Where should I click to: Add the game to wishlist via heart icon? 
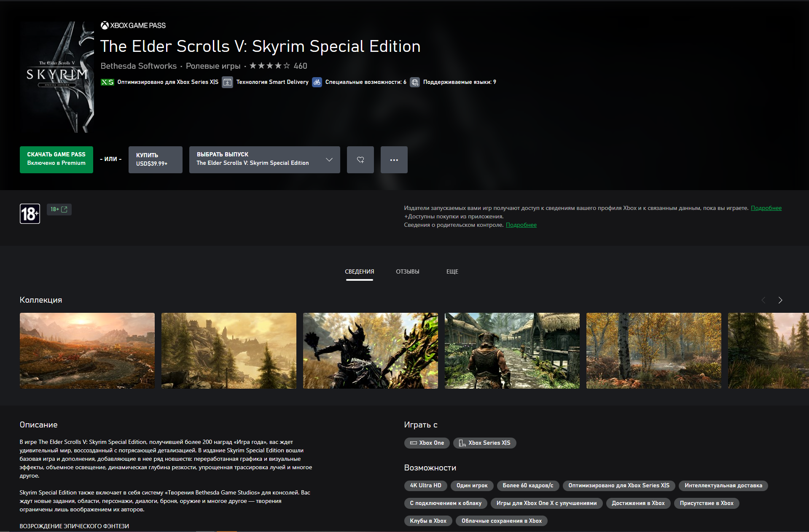360,160
